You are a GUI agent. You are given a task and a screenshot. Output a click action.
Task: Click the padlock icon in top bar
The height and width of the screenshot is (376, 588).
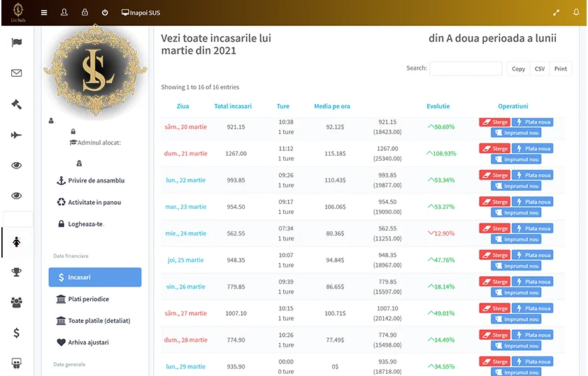(x=85, y=13)
